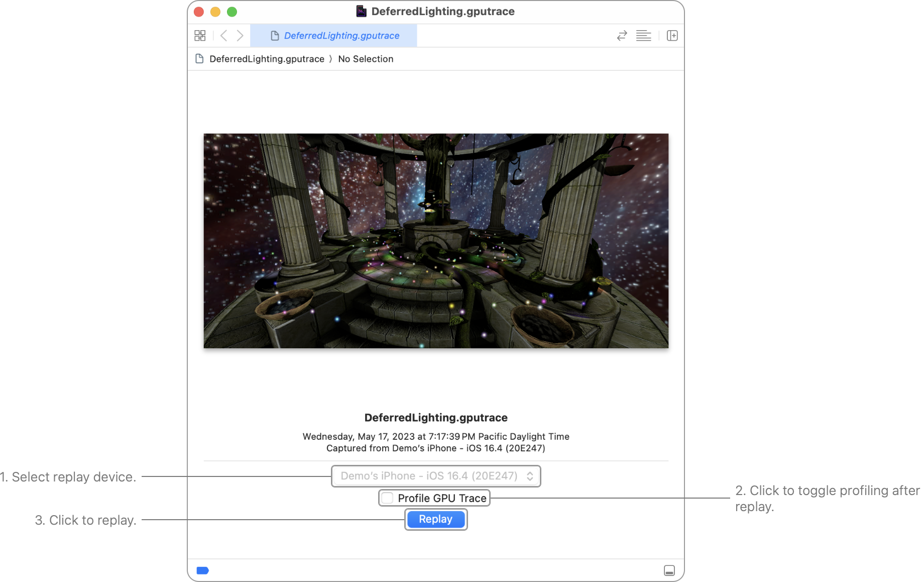Click the file icon in the gputrace tab

(x=275, y=35)
